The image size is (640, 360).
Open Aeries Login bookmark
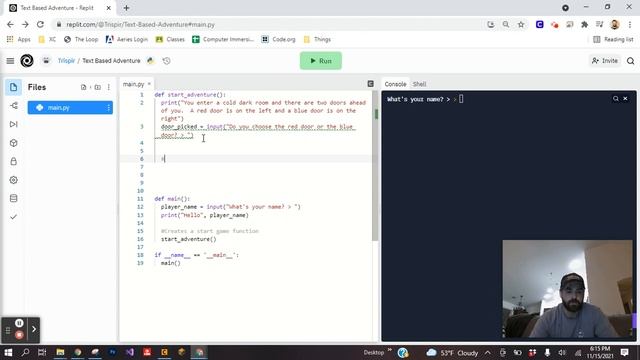point(127,40)
